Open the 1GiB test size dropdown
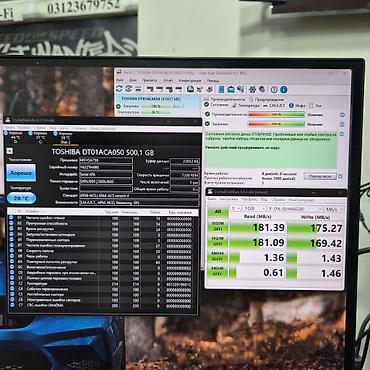 [254, 208]
